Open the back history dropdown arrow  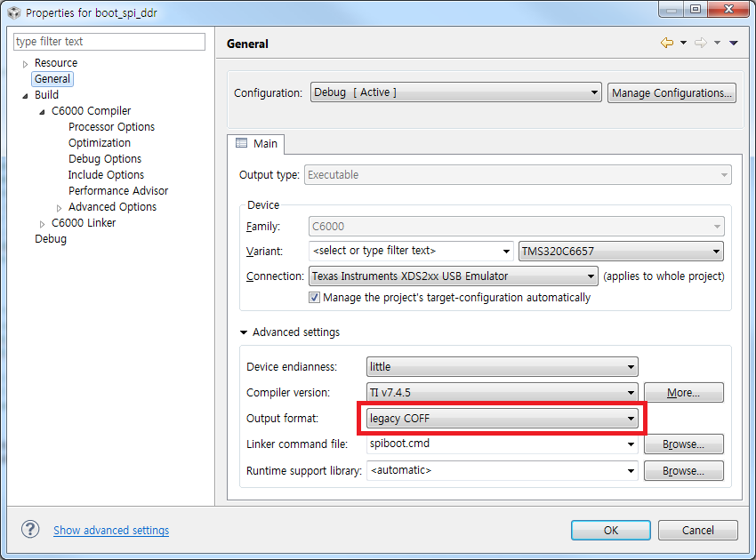click(683, 43)
